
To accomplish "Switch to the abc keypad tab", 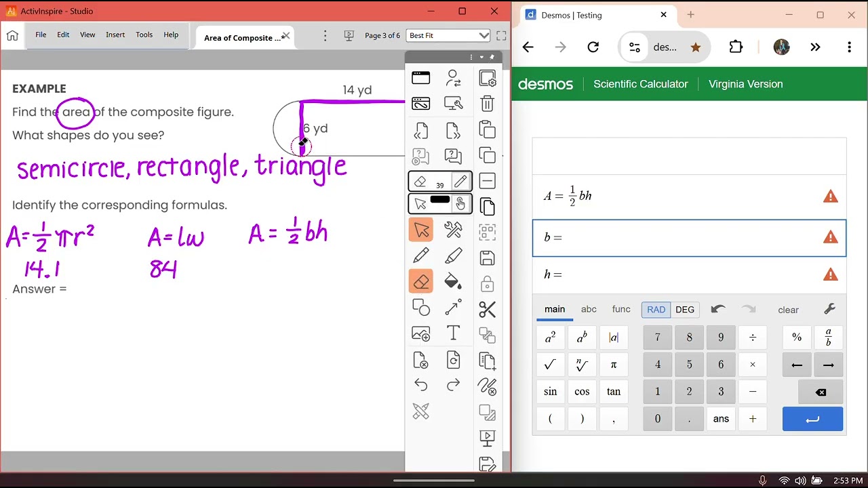I will click(589, 309).
